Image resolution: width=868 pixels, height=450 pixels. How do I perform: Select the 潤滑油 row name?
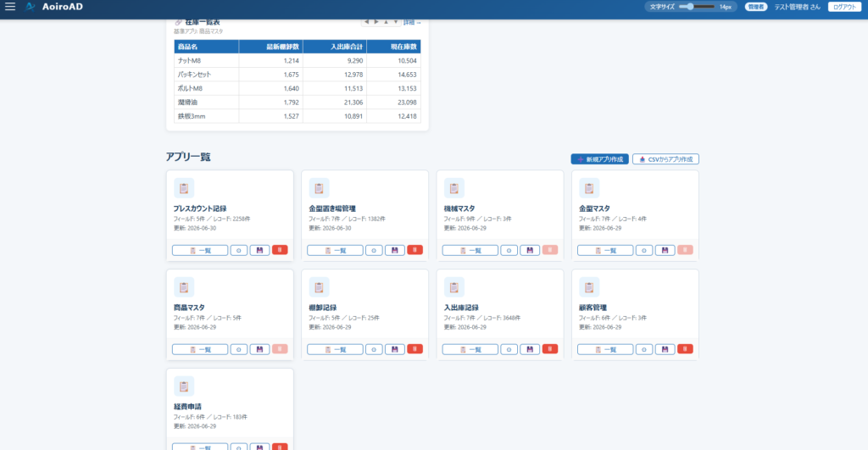click(187, 103)
